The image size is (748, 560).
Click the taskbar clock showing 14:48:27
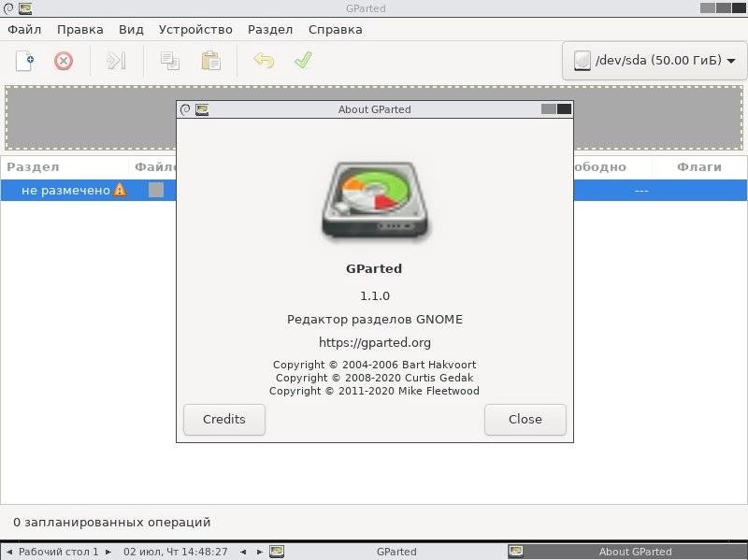pos(176,552)
